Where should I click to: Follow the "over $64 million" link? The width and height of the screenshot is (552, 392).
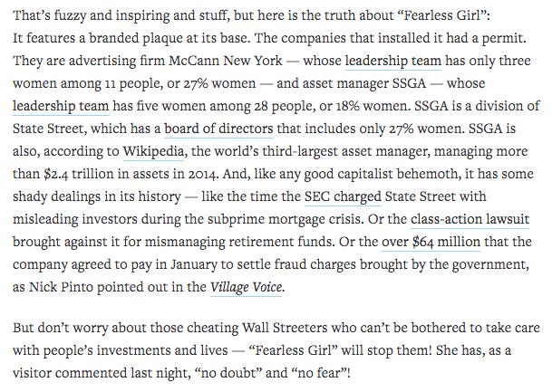click(x=431, y=242)
